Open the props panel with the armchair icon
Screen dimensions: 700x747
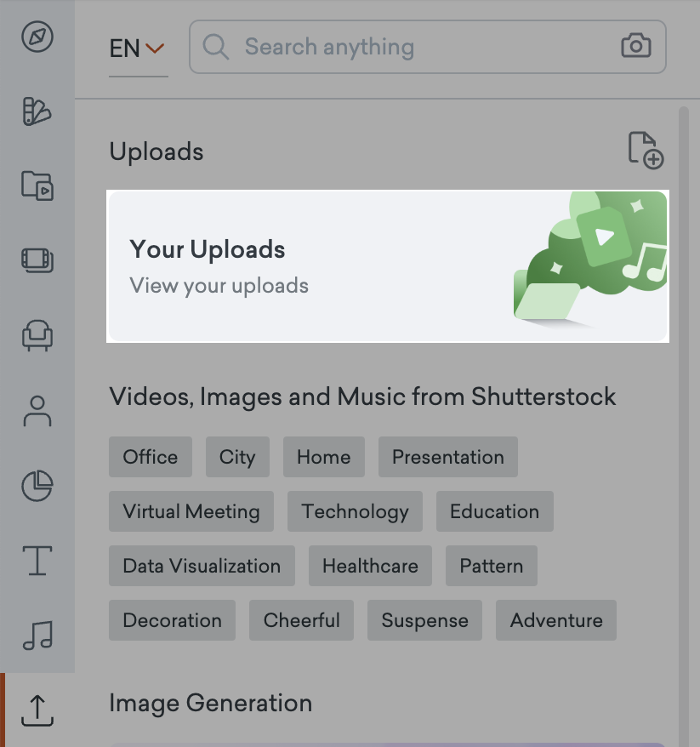click(x=37, y=336)
